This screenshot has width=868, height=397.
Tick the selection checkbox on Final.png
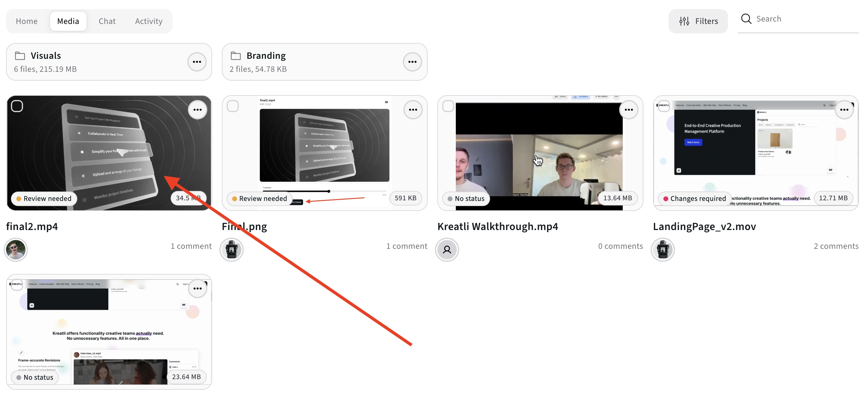click(232, 106)
